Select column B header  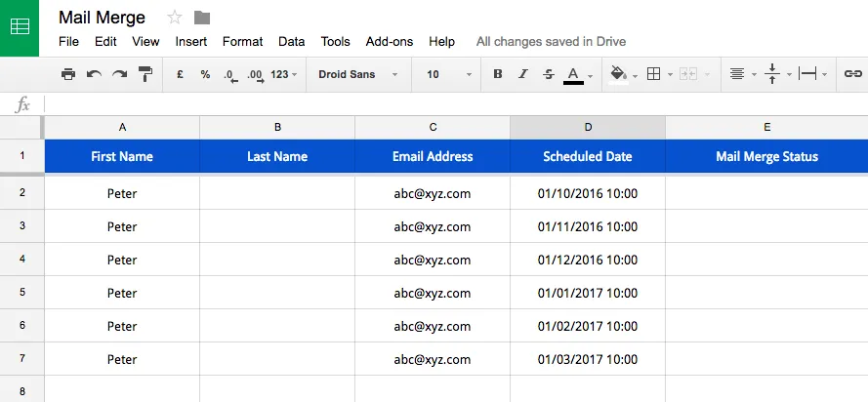point(277,127)
